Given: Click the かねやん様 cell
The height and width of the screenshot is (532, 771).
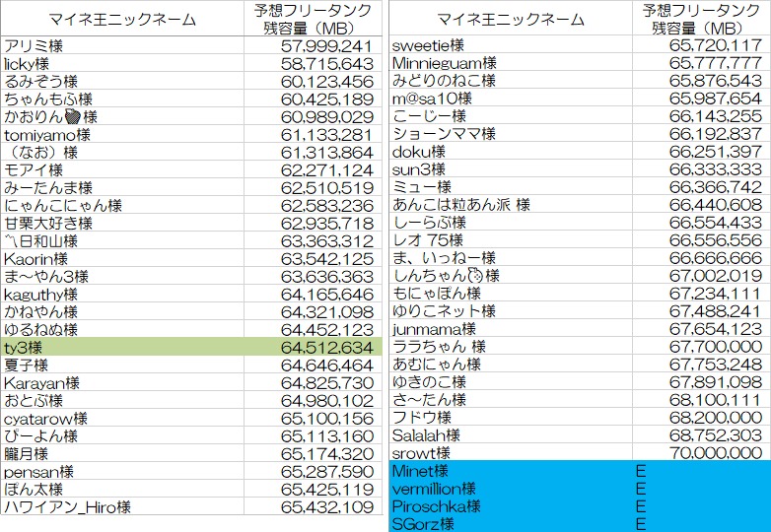Looking at the screenshot, I should click(122, 312).
